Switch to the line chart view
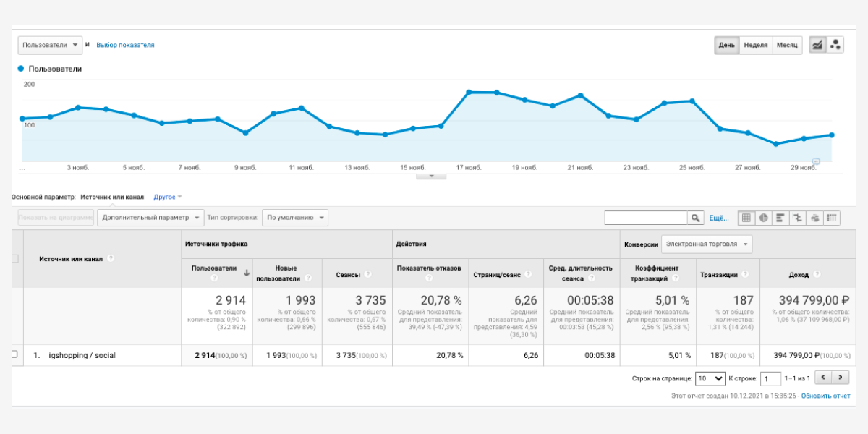868x434 pixels. tap(817, 45)
